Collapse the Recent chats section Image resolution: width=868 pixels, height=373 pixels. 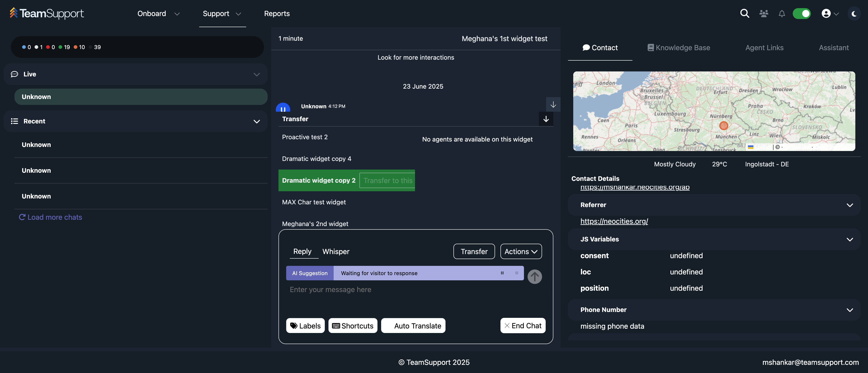tap(256, 121)
